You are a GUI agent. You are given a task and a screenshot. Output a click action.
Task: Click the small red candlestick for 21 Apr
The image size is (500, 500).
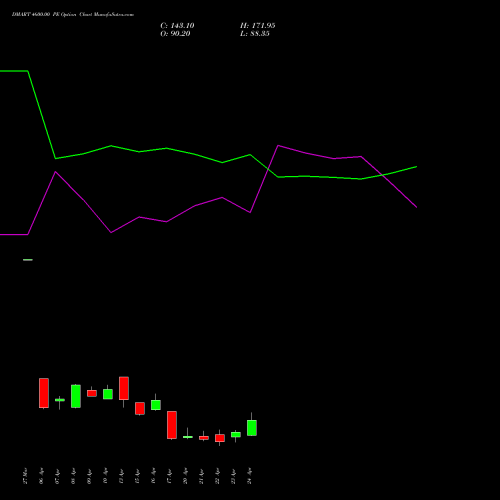pos(204,438)
